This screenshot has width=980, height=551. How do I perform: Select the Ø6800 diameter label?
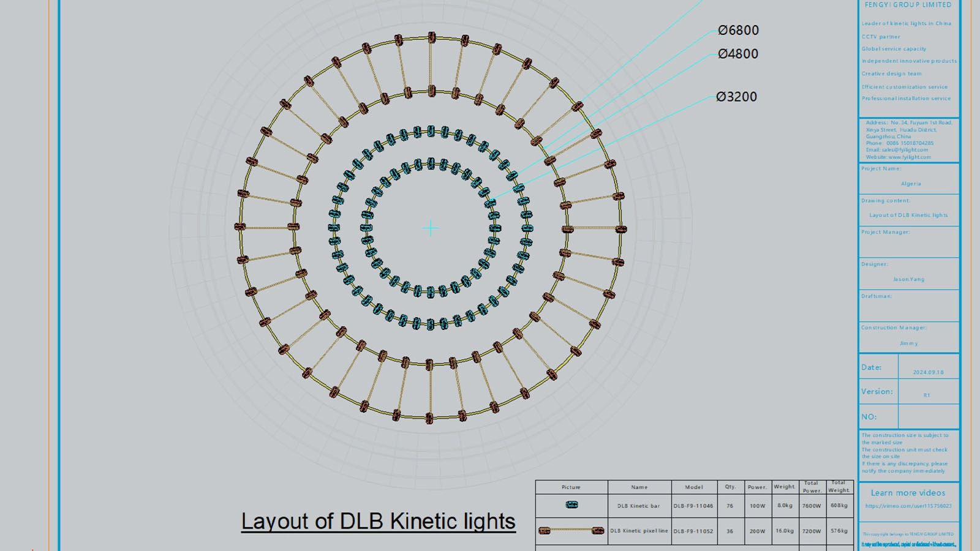coord(738,31)
